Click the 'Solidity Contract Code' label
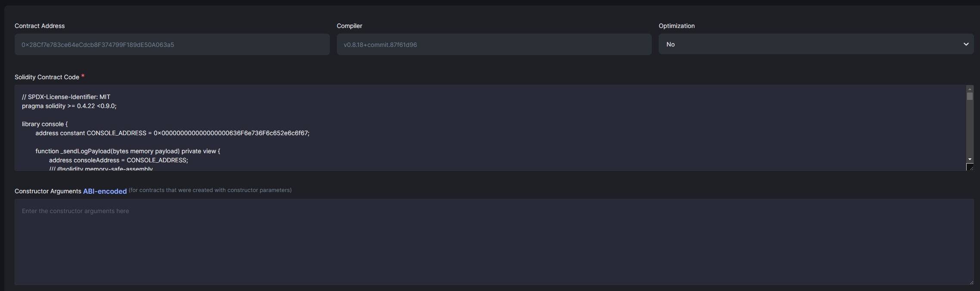This screenshot has height=291, width=980. (47, 77)
